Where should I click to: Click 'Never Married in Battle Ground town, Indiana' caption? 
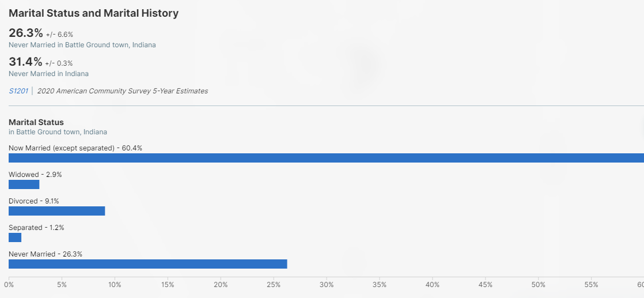[82, 45]
